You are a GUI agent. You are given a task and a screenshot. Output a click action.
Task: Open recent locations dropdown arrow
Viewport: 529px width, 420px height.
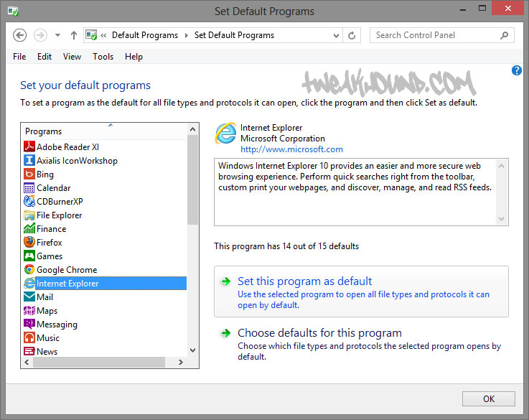click(57, 35)
